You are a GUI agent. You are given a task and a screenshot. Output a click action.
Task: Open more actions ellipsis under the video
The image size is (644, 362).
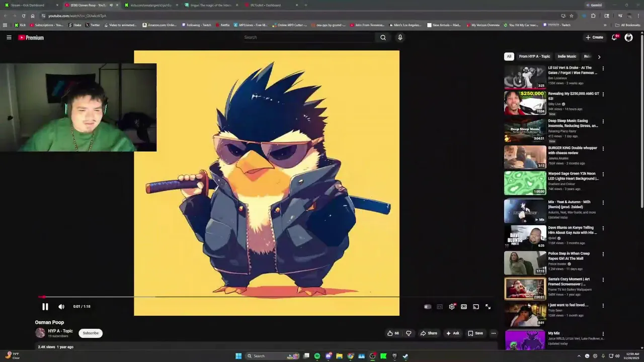coord(494,333)
